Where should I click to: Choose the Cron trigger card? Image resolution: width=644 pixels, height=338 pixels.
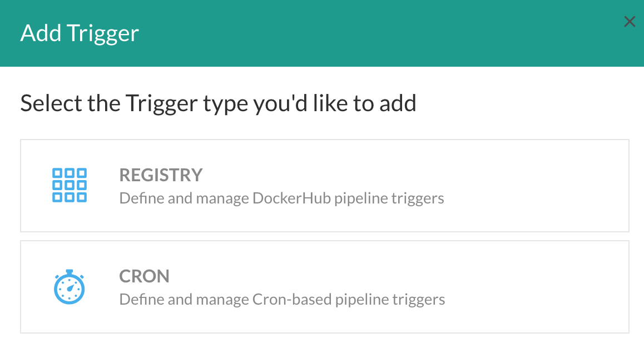[x=324, y=287]
